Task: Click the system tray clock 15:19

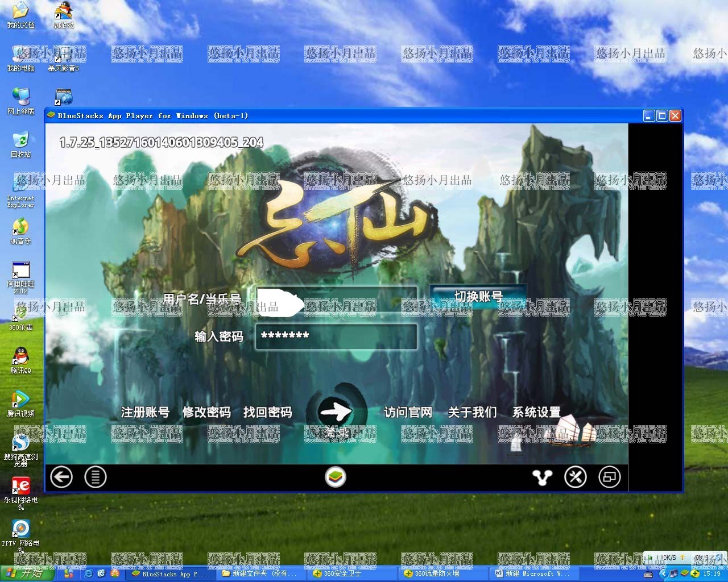Action: (x=712, y=574)
